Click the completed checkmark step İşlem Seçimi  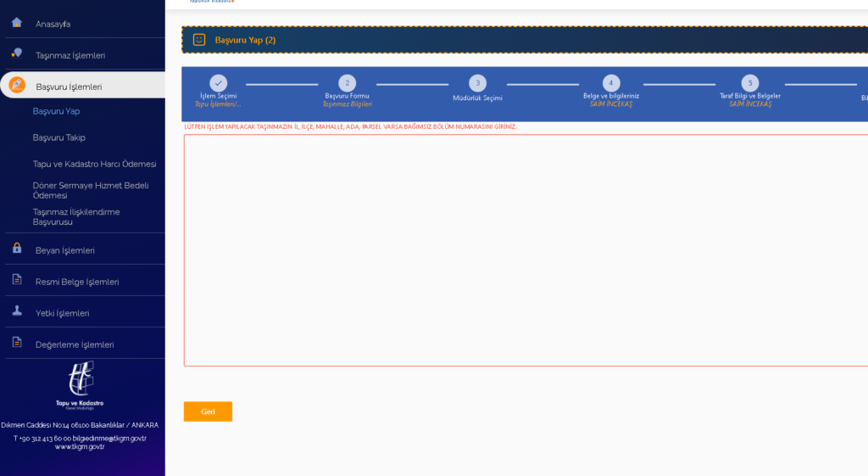[x=219, y=83]
